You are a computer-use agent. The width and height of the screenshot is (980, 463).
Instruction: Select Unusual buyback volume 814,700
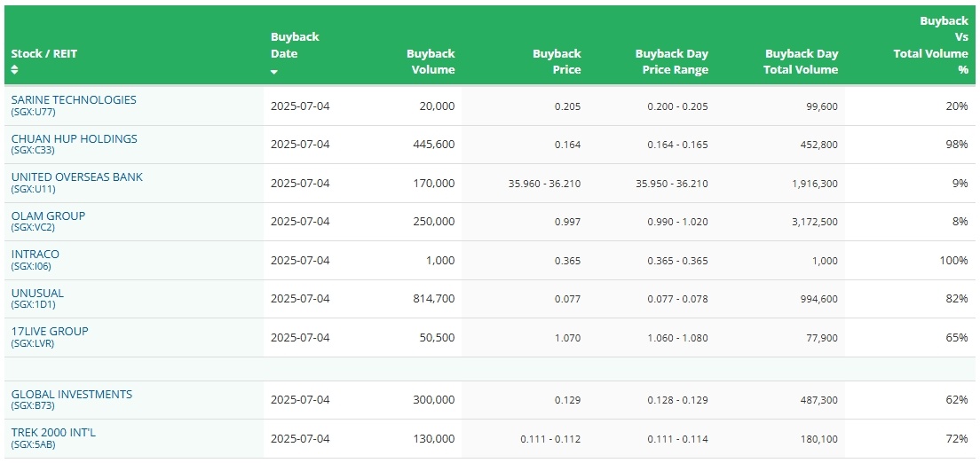[434, 299]
